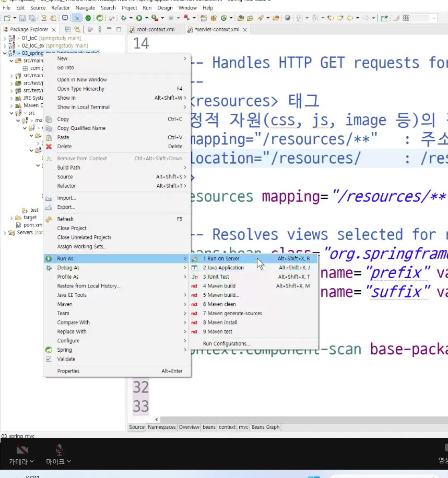Screen dimensions: 448x478
Task: Click the Paste icon in context menu
Action: coord(49,137)
